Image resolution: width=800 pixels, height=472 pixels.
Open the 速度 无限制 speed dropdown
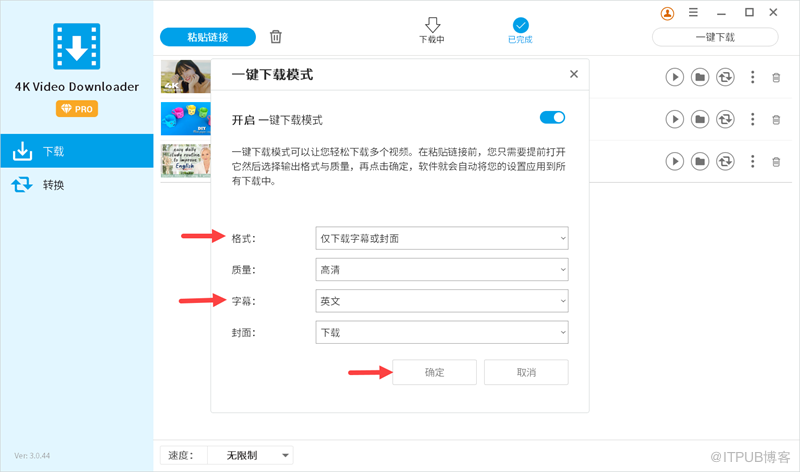coord(250,455)
